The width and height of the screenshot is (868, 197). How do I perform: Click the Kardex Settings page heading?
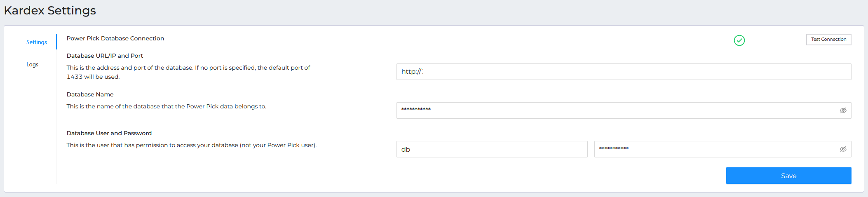(50, 10)
